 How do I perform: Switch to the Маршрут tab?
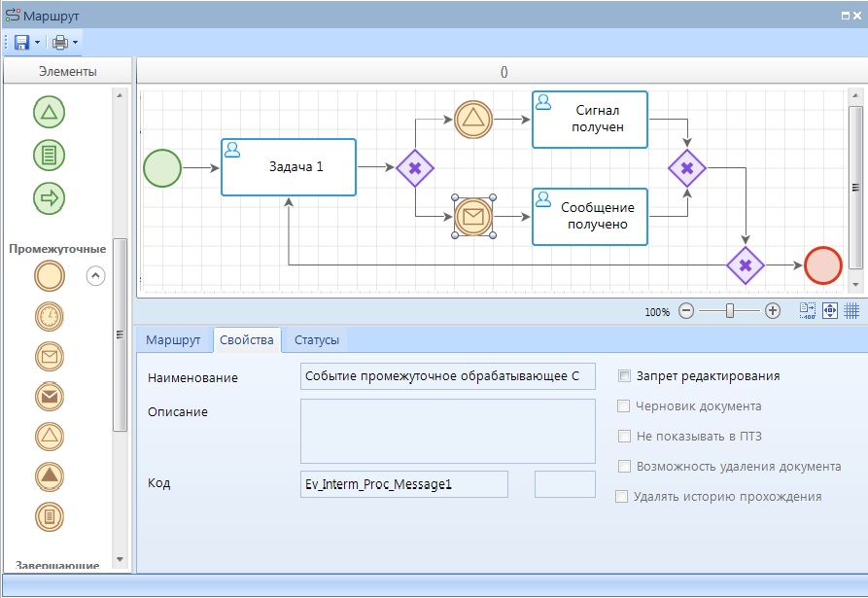tap(173, 340)
